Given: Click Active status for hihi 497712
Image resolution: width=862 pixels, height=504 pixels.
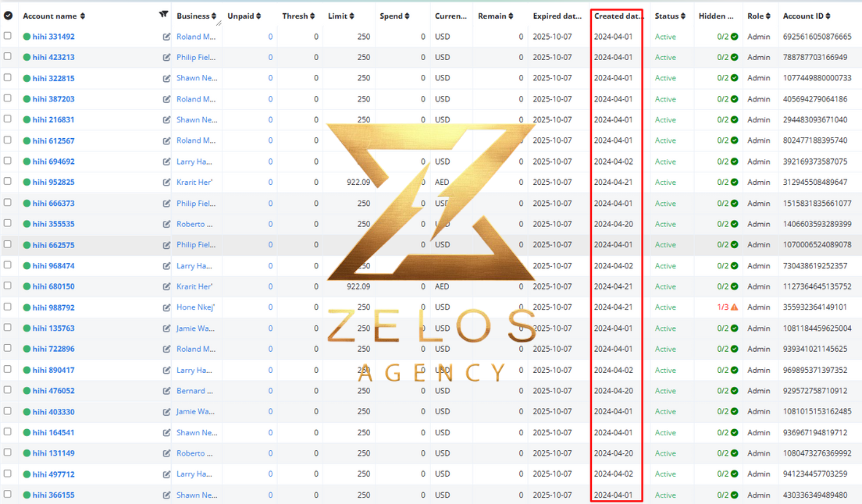Looking at the screenshot, I should 665,474.
